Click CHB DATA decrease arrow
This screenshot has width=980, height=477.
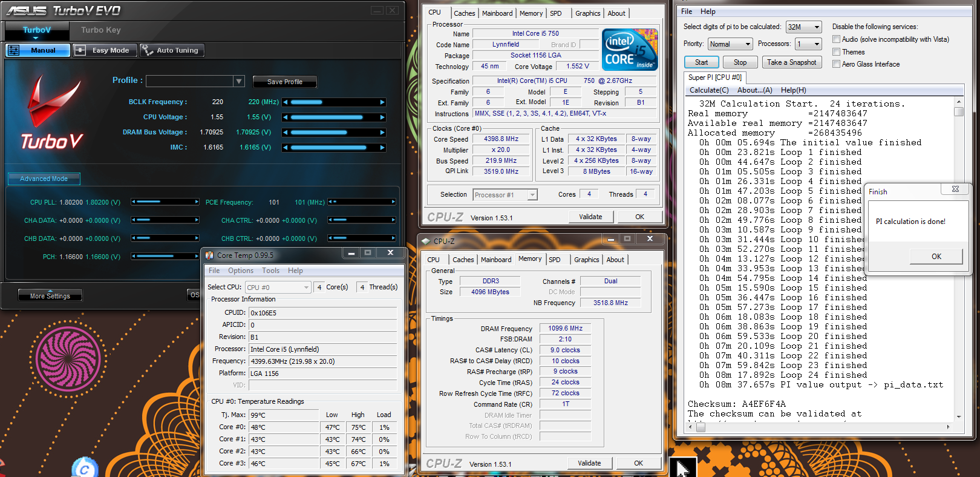(x=134, y=238)
